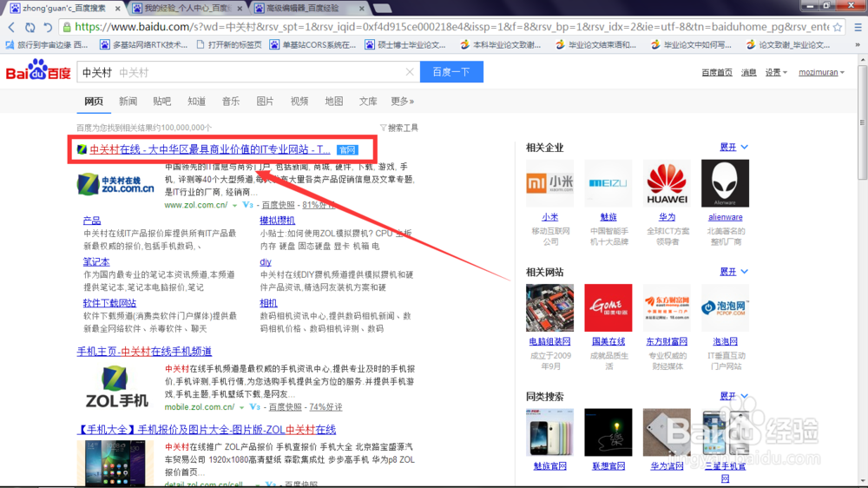Click the 74%好评 rating link
The height and width of the screenshot is (488, 868).
(x=325, y=407)
